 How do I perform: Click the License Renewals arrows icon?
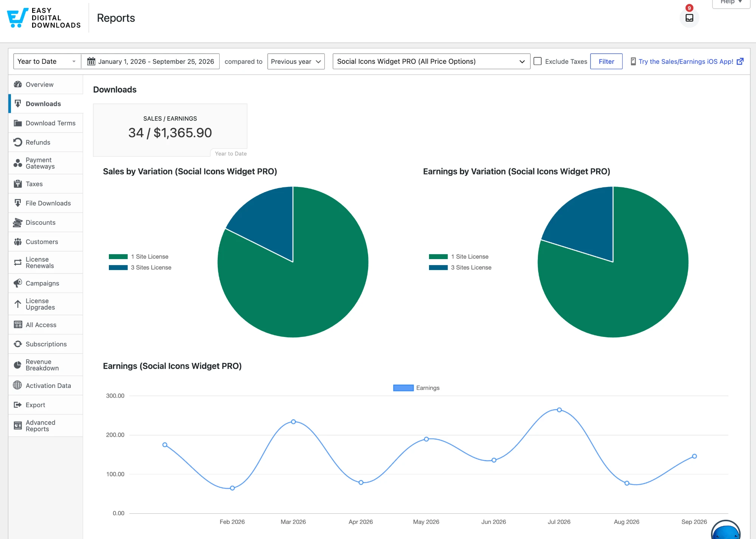click(18, 263)
